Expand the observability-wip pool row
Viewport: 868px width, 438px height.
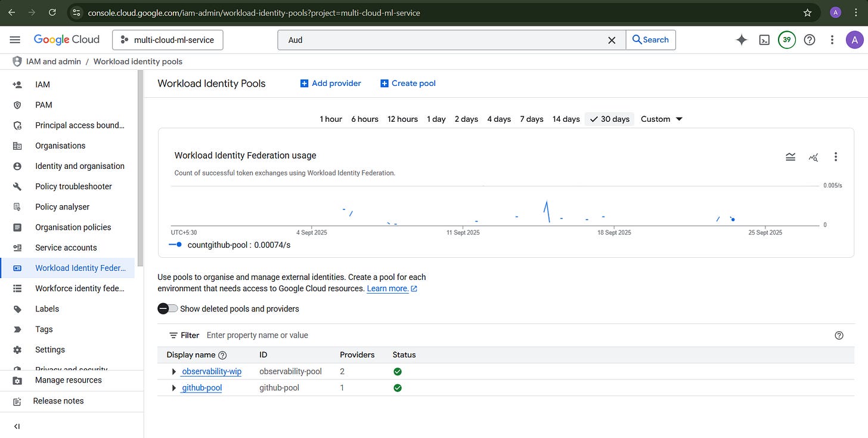pos(173,372)
